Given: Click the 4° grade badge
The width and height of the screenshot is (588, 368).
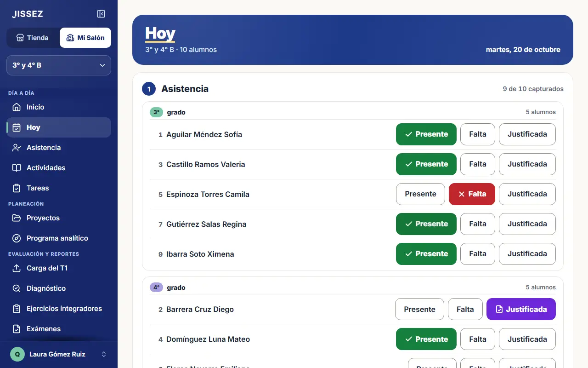Looking at the screenshot, I should [x=157, y=287].
